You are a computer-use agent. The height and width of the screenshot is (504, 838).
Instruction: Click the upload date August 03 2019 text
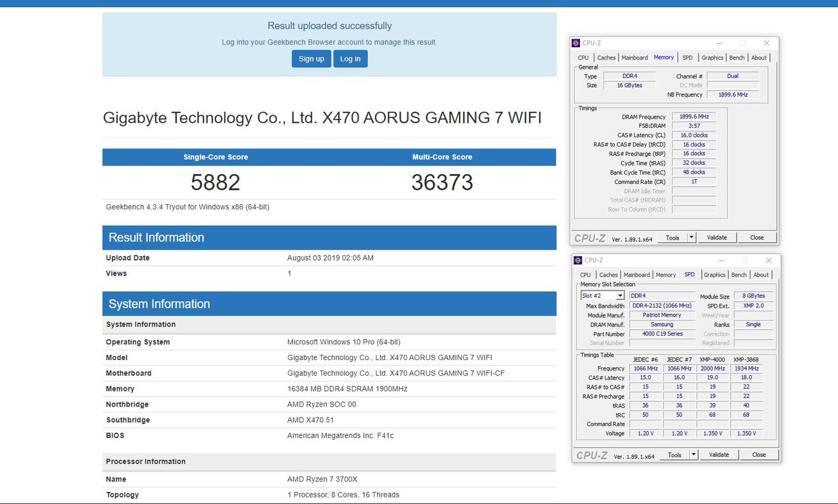coord(331,258)
